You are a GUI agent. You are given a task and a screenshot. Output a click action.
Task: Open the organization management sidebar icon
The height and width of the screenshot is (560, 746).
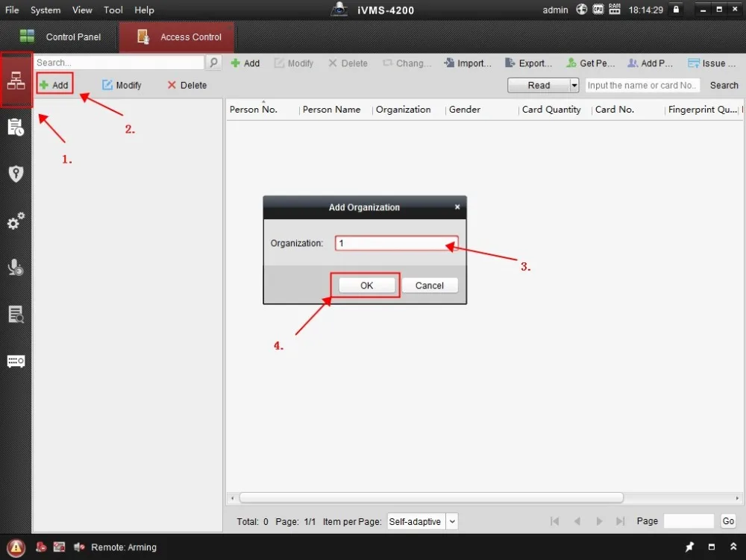16,81
